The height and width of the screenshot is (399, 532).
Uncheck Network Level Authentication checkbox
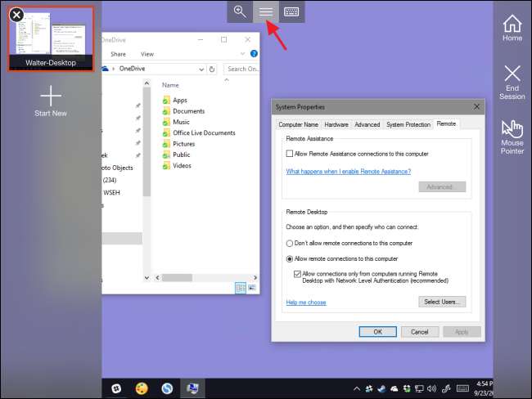pyautogui.click(x=297, y=273)
